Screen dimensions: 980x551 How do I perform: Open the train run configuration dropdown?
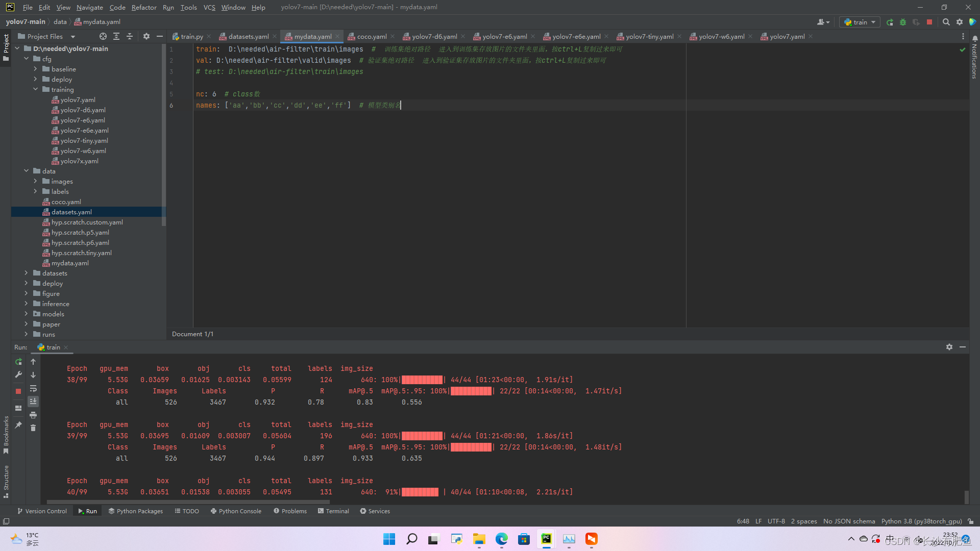(x=860, y=22)
